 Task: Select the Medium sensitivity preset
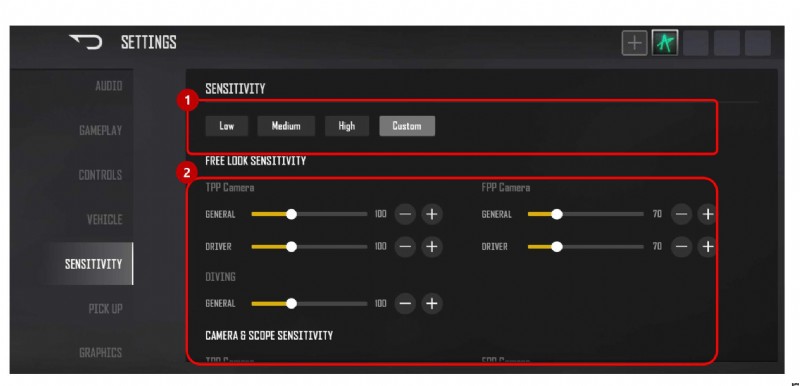286,126
